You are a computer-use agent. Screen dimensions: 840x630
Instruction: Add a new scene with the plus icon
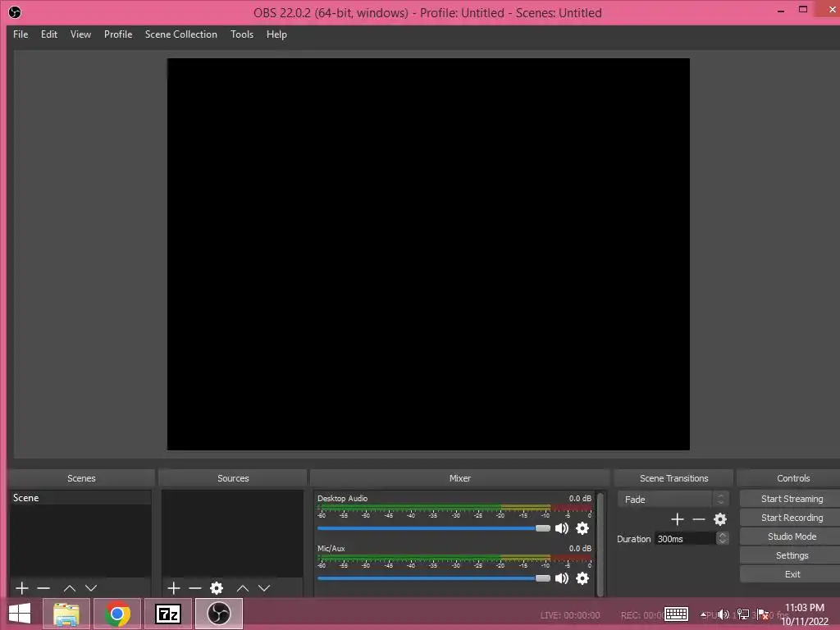(x=22, y=588)
